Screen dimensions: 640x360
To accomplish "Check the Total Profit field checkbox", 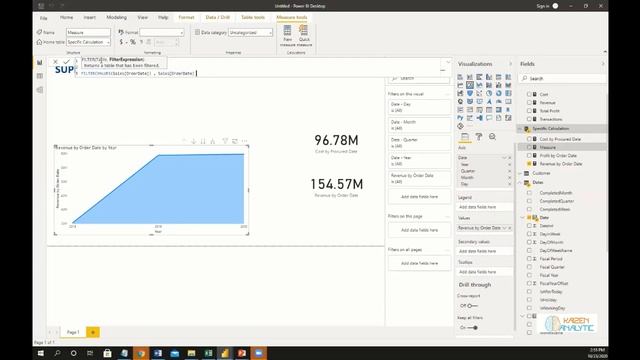I will (x=529, y=111).
